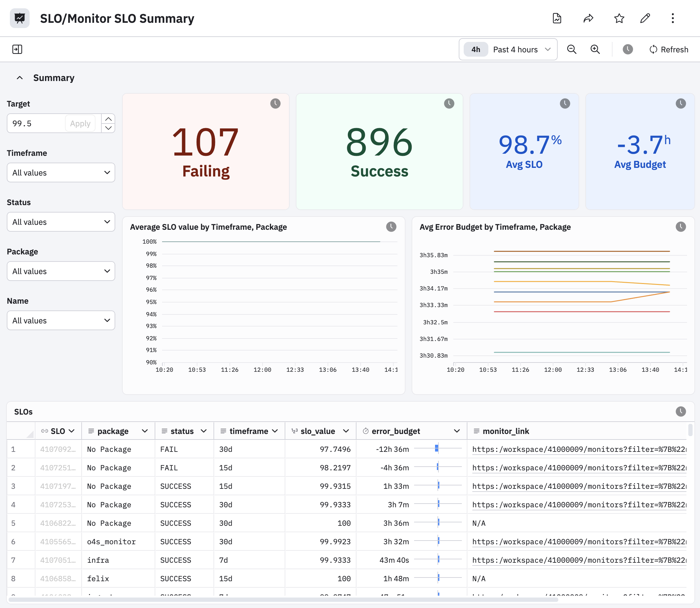Open the Timeframe filter dropdown
The image size is (700, 608).
(x=61, y=173)
